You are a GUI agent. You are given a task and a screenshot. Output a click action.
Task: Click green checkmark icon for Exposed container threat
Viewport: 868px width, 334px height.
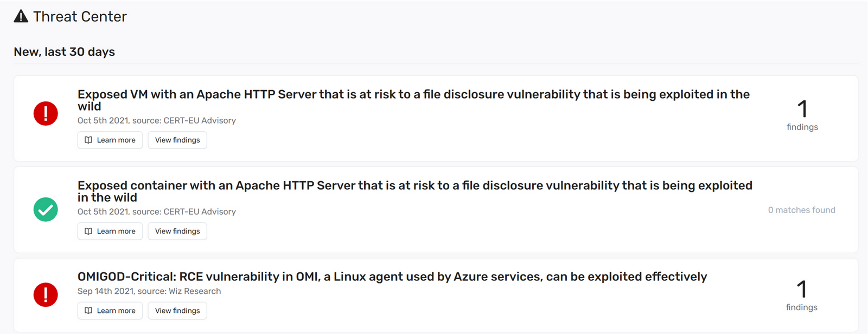(46, 209)
